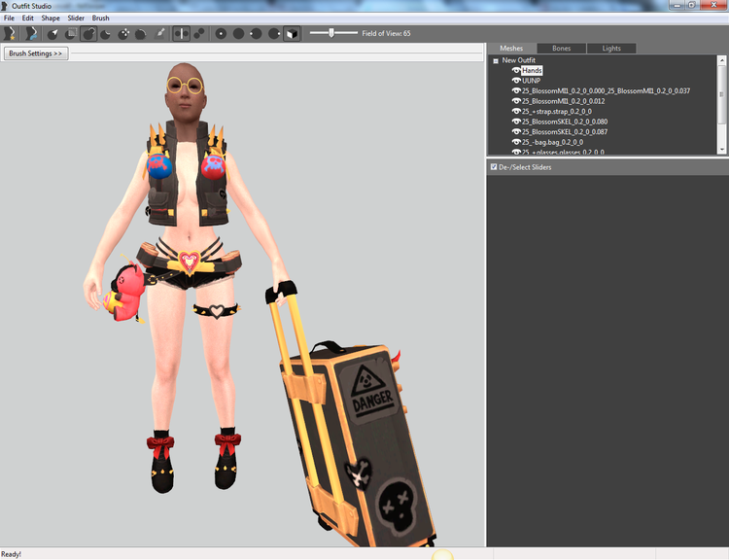Open the Shape menu
729x560 pixels.
click(51, 18)
